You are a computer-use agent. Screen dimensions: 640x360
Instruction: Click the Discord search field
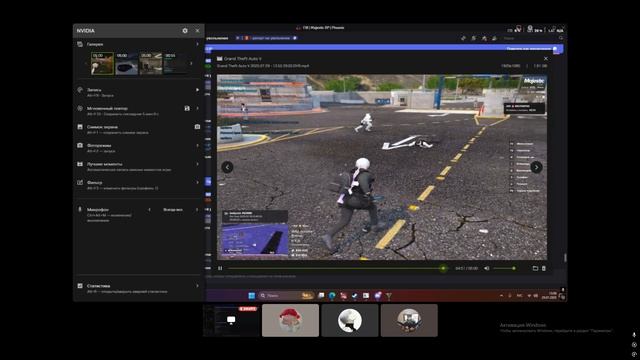tap(533, 38)
